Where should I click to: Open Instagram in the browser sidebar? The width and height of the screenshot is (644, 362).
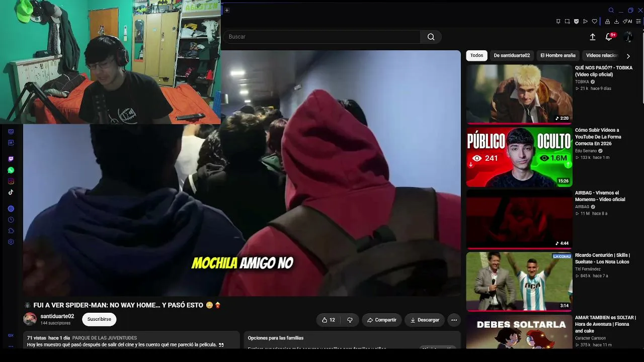(11, 181)
